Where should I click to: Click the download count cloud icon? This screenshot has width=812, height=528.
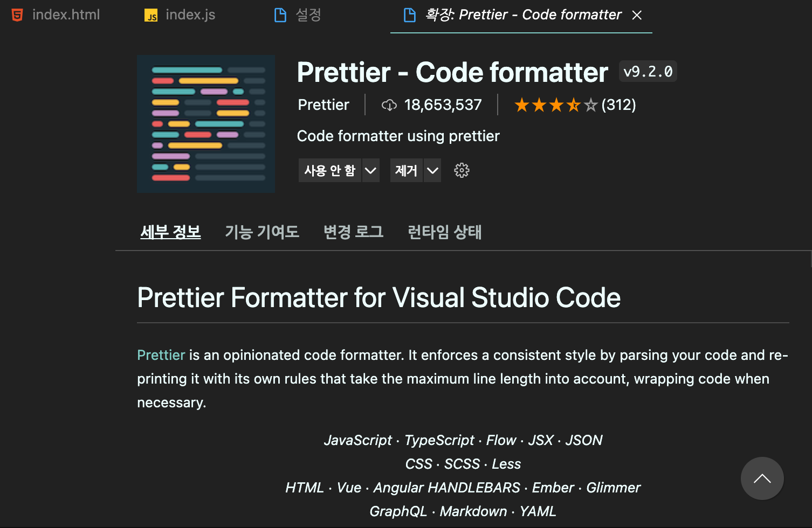tap(390, 105)
